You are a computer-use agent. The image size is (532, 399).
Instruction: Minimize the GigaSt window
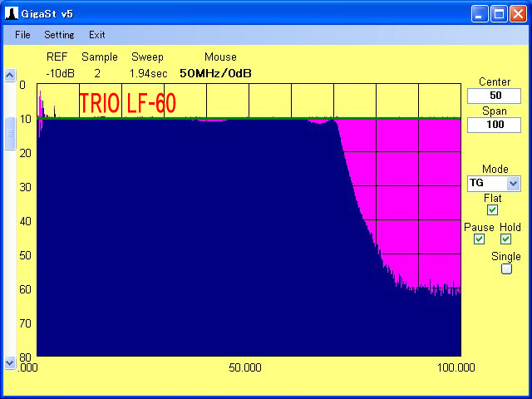(480, 14)
